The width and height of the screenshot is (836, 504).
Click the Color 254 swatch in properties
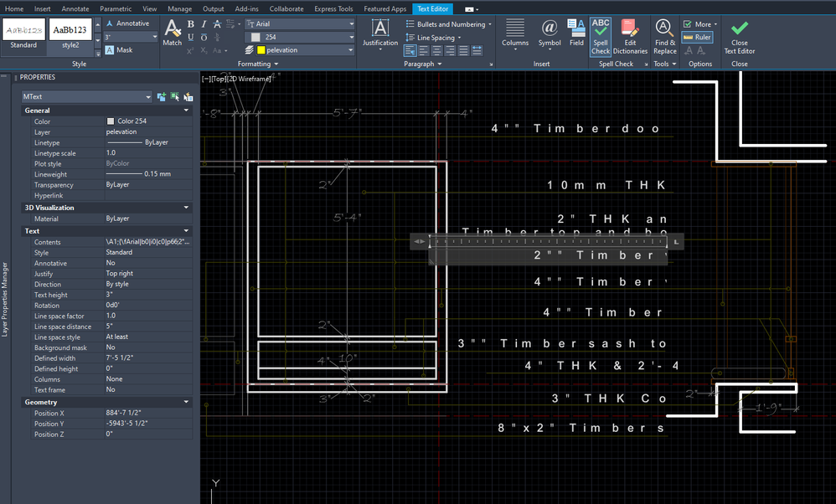tap(111, 121)
